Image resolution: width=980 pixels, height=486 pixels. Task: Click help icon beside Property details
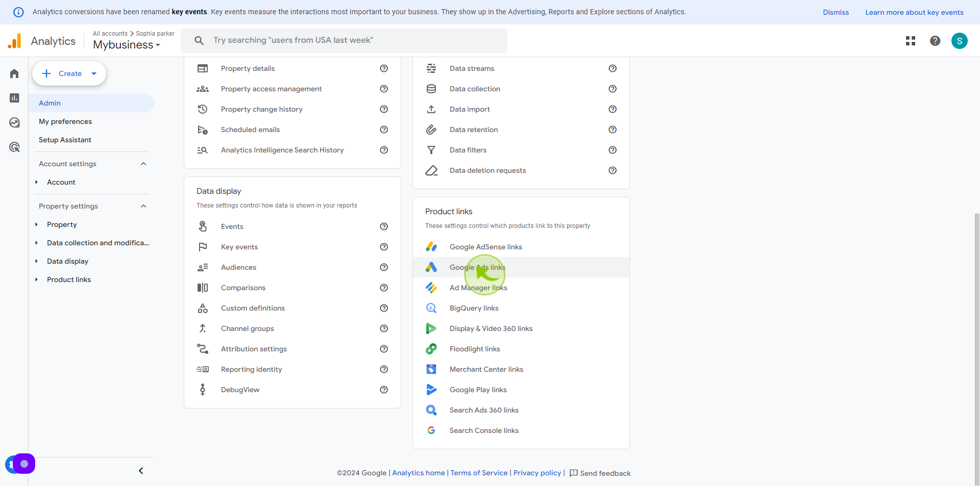coord(384,68)
